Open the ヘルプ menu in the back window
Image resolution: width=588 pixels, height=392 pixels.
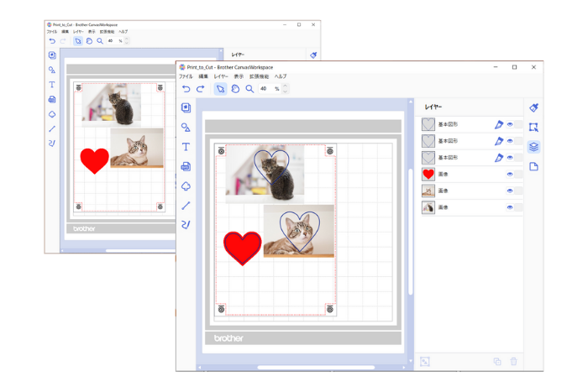tap(123, 32)
